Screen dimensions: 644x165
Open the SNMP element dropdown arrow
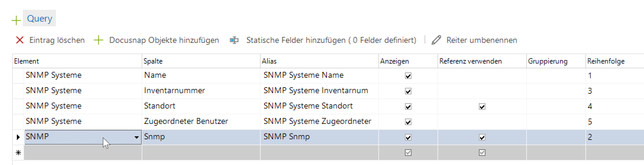(136, 137)
